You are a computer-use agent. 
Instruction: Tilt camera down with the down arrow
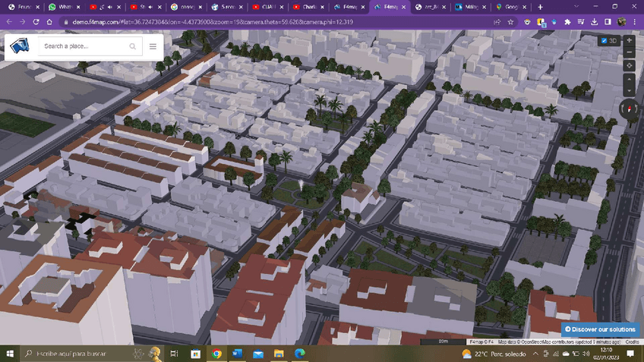[630, 91]
